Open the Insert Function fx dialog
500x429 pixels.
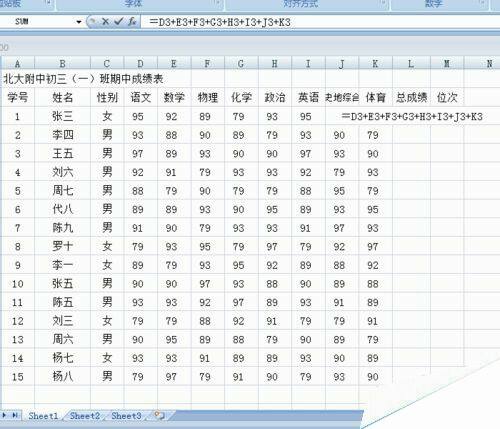(132, 22)
